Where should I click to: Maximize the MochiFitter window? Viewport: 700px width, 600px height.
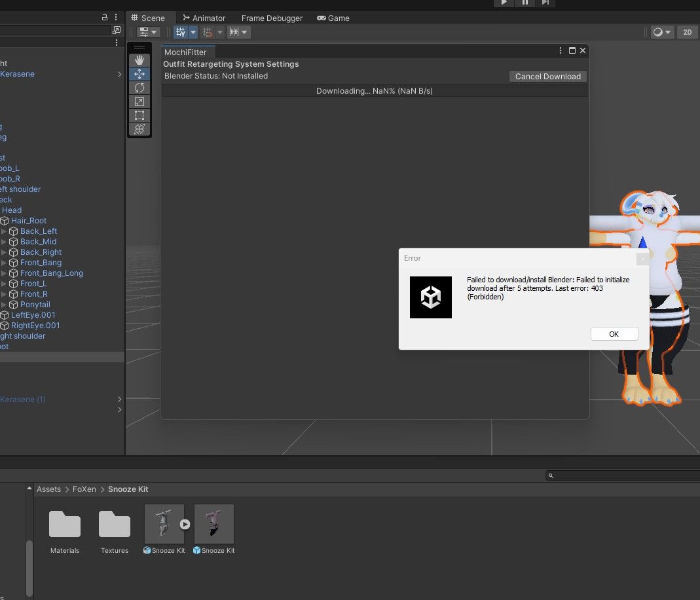(572, 51)
